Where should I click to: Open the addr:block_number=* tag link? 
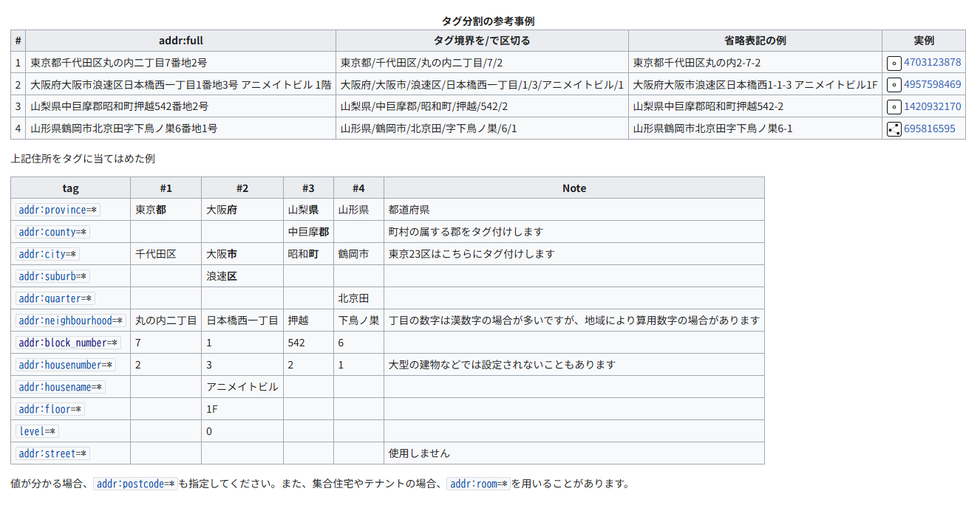tap(68, 343)
